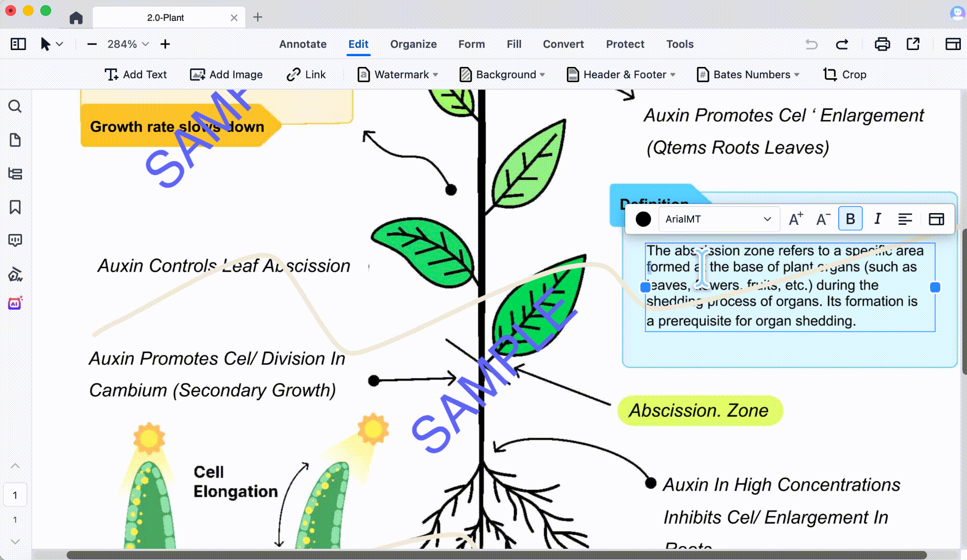Switch to the Form tab
Image resolution: width=967 pixels, height=560 pixels.
pos(472,44)
